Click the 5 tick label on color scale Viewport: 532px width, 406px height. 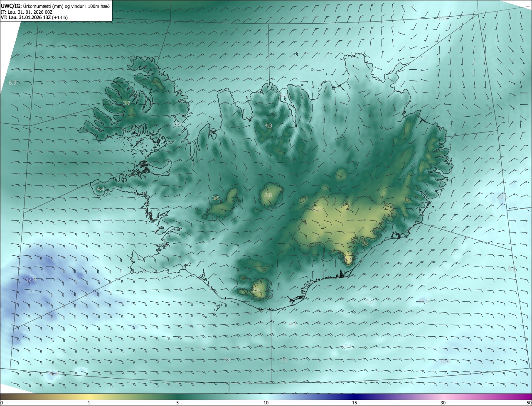click(x=177, y=403)
